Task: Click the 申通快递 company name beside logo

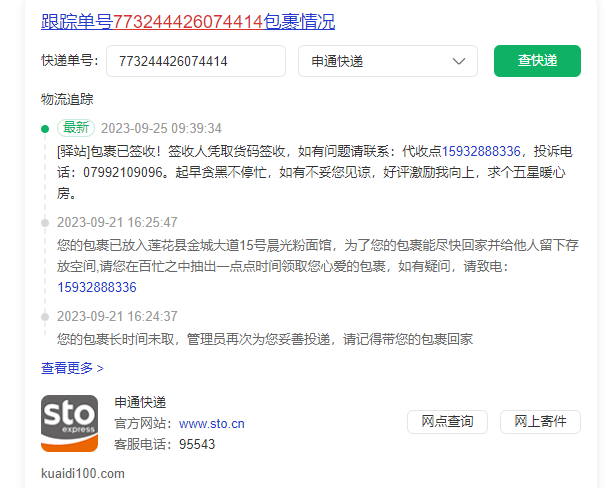Action: point(140,402)
